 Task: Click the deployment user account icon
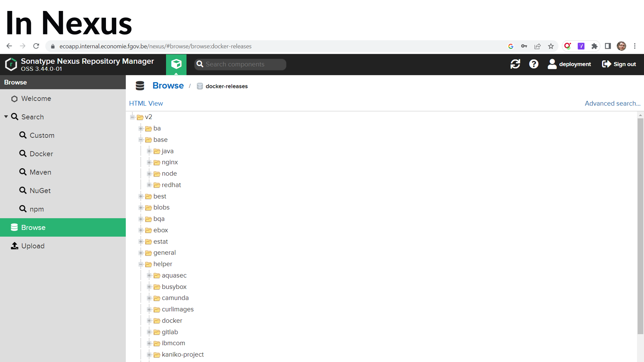(x=552, y=64)
